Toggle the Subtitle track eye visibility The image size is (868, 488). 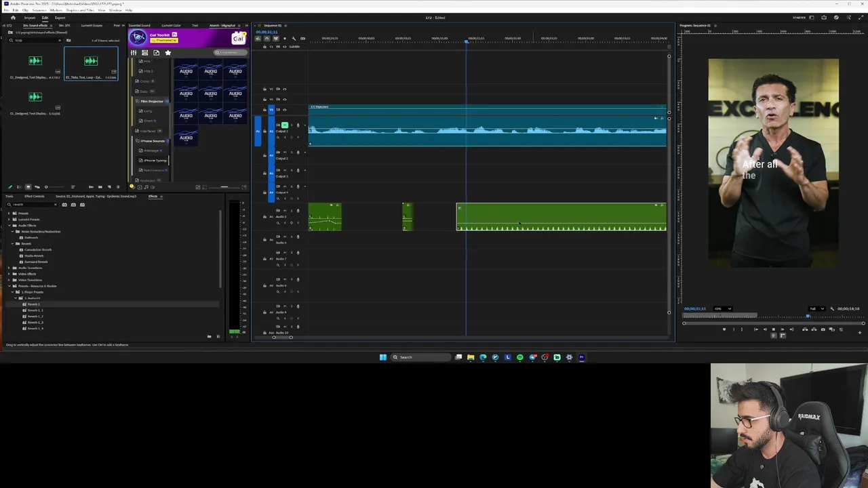(285, 47)
